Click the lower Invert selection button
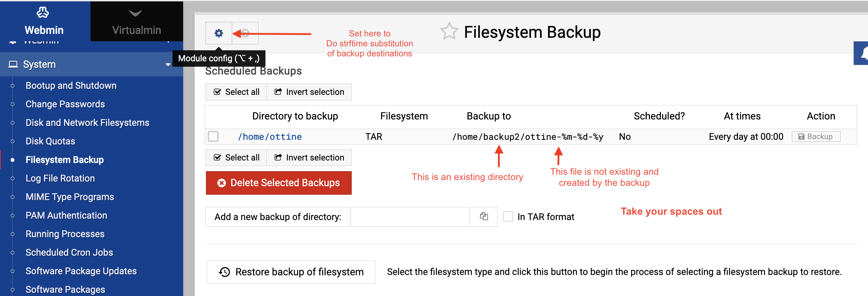The height and width of the screenshot is (296, 868). 309,158
